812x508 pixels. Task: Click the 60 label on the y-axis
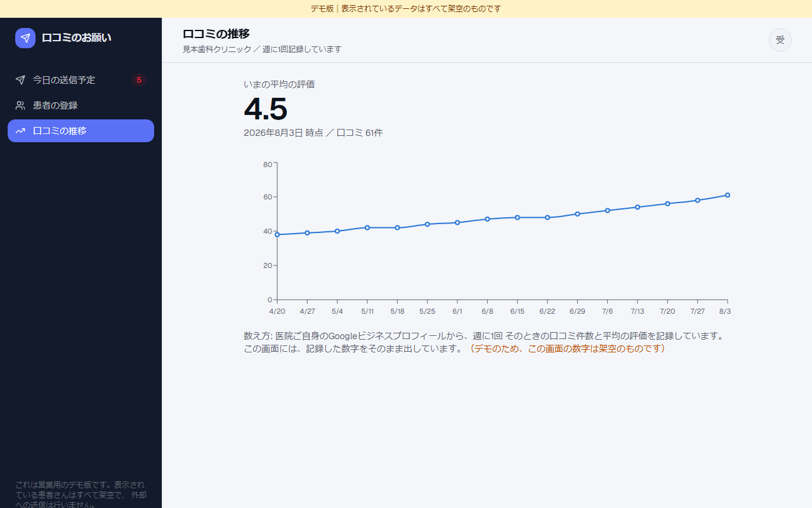pyautogui.click(x=267, y=197)
